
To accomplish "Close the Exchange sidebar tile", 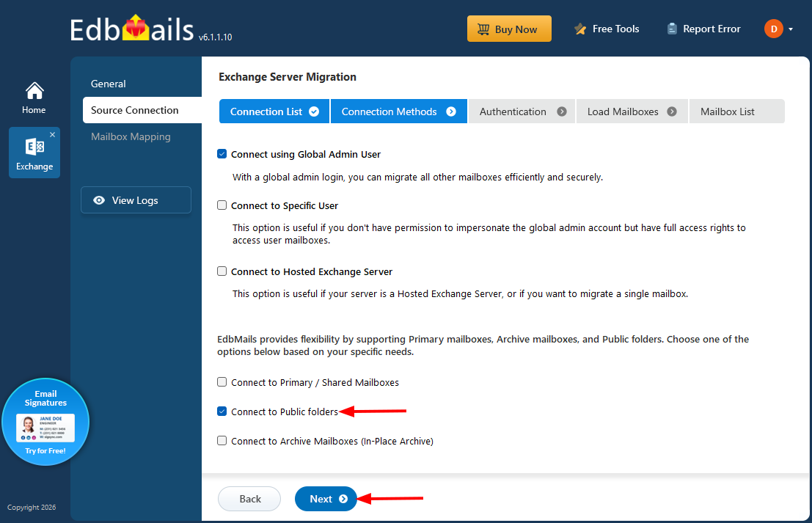I will click(52, 135).
